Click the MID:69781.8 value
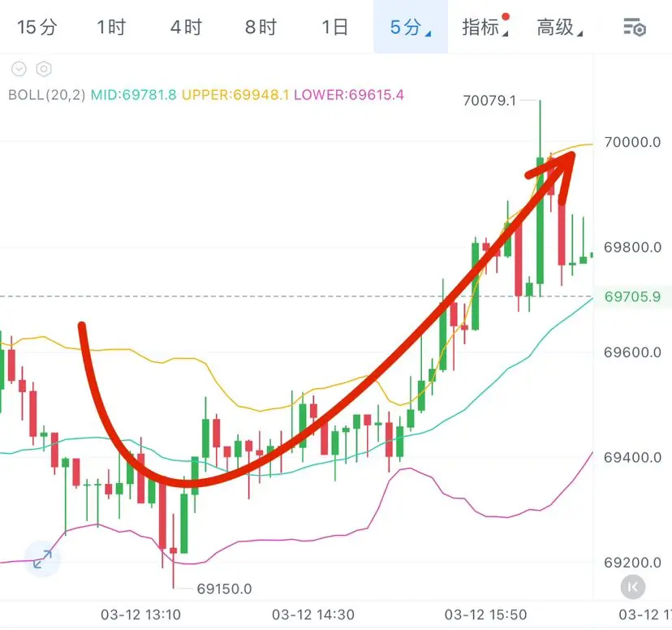 coord(133,95)
